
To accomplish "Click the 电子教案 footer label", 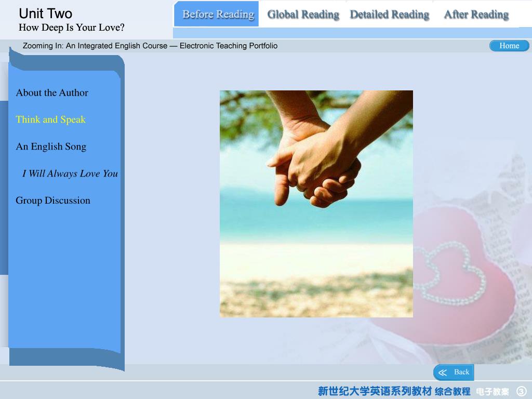I will 493,392.
